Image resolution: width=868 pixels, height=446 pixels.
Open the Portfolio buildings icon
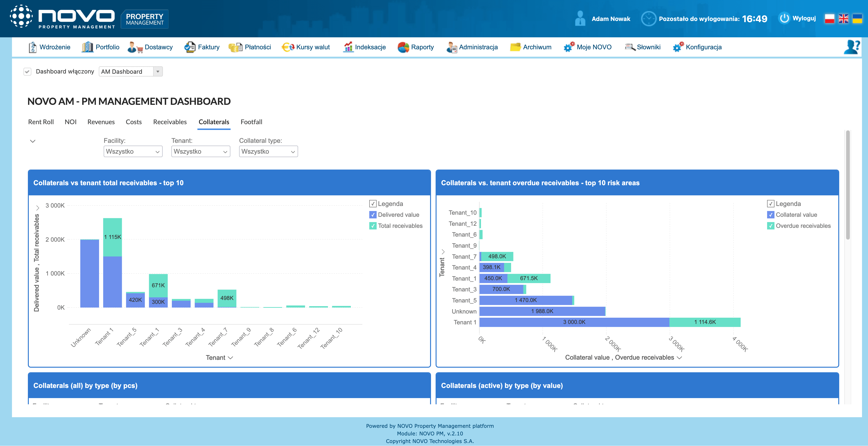click(x=87, y=47)
